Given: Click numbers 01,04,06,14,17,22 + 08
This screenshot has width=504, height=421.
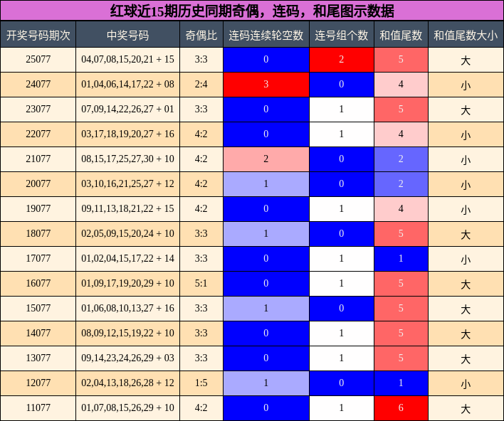Looking at the screenshot, I should coord(127,85).
